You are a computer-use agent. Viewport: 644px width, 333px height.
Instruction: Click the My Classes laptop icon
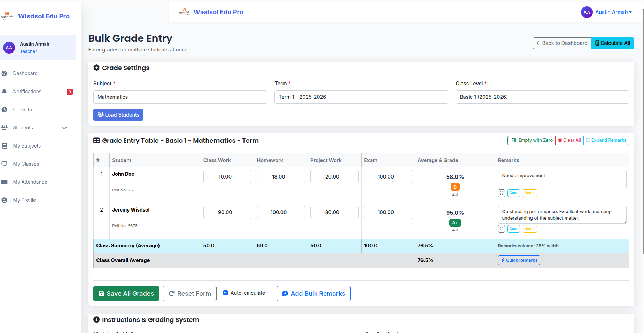point(5,164)
